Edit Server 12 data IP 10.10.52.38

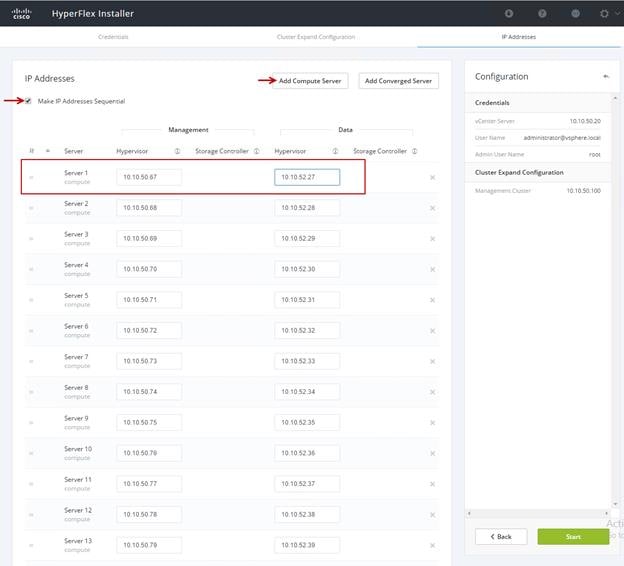(x=307, y=514)
